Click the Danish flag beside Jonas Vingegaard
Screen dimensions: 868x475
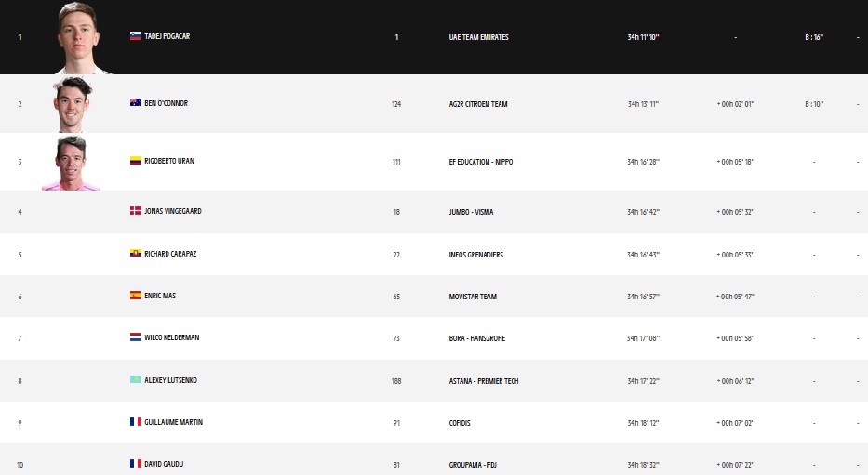coord(135,212)
